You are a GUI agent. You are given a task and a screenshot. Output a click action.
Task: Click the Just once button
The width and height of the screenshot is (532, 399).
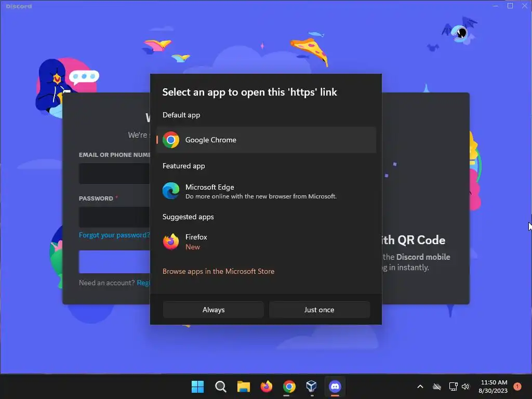pos(320,310)
